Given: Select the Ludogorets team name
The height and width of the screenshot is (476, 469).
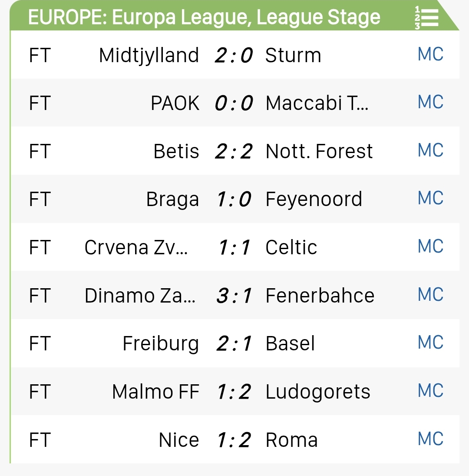Looking at the screenshot, I should click(x=318, y=392).
